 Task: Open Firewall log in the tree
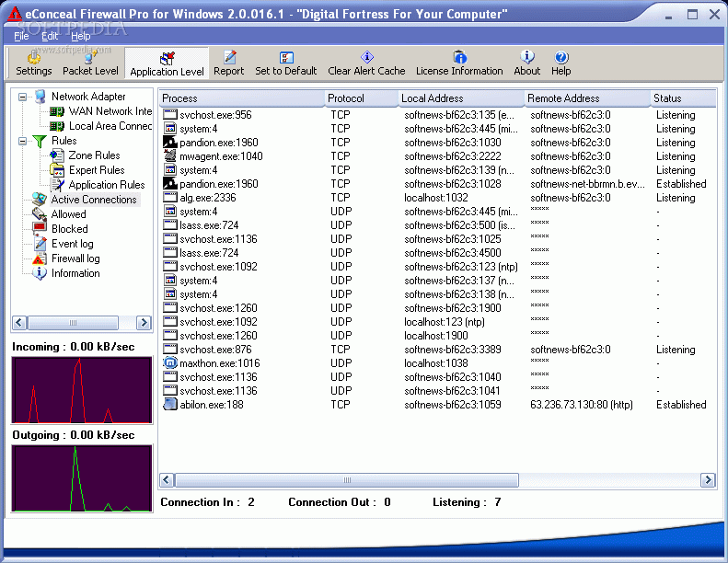pos(75,259)
